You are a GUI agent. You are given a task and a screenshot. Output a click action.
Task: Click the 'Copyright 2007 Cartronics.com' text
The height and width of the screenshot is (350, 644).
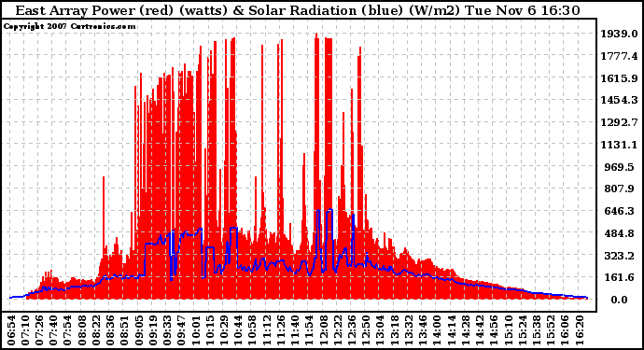[x=69, y=26]
